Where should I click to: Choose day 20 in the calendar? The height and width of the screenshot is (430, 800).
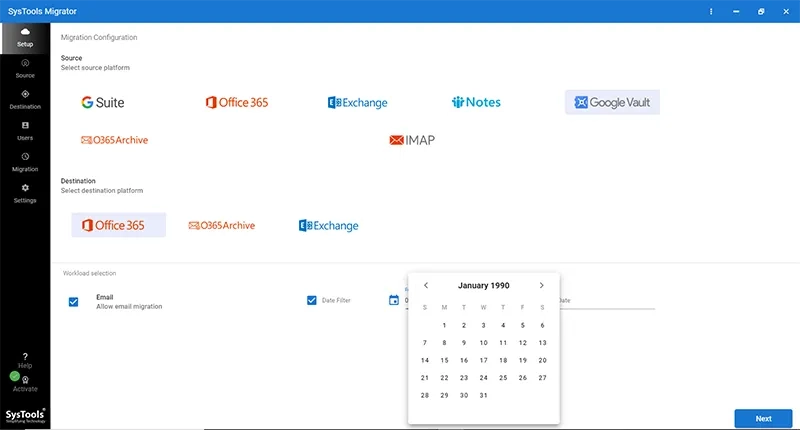point(542,360)
